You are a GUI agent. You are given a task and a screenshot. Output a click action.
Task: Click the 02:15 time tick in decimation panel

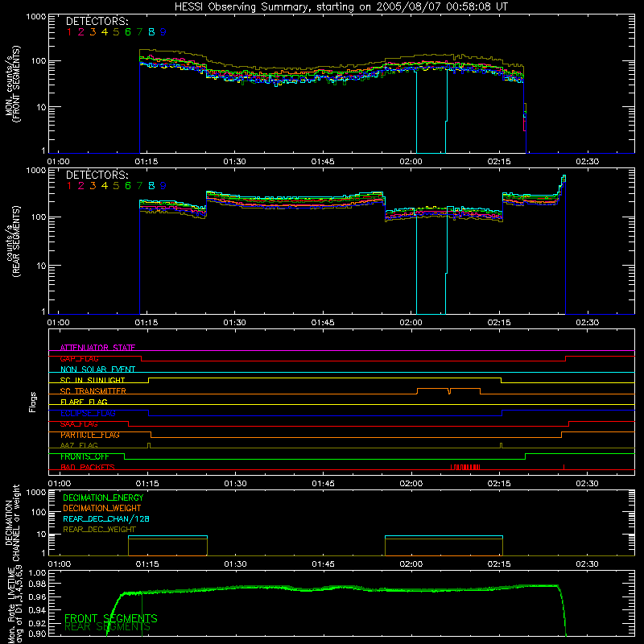click(499, 564)
